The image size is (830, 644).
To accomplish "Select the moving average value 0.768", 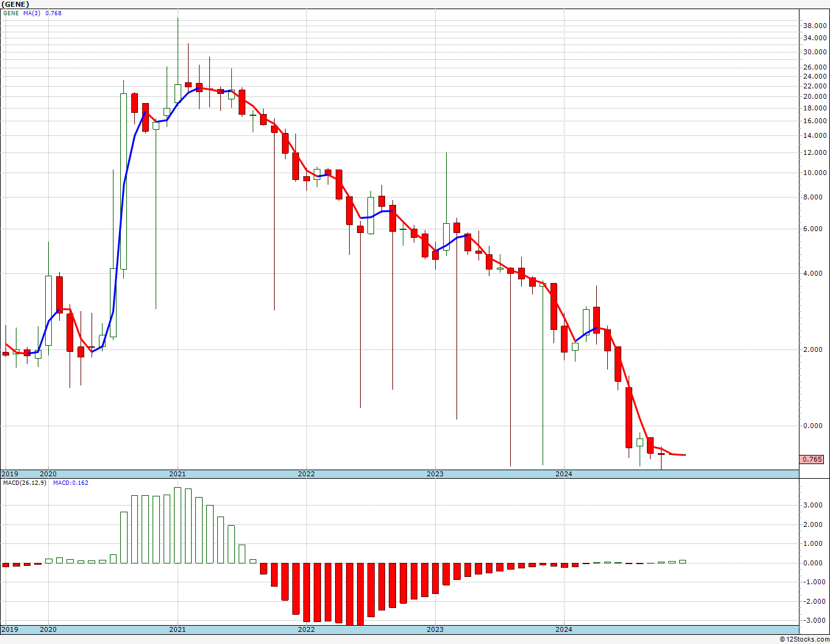I will click(53, 13).
